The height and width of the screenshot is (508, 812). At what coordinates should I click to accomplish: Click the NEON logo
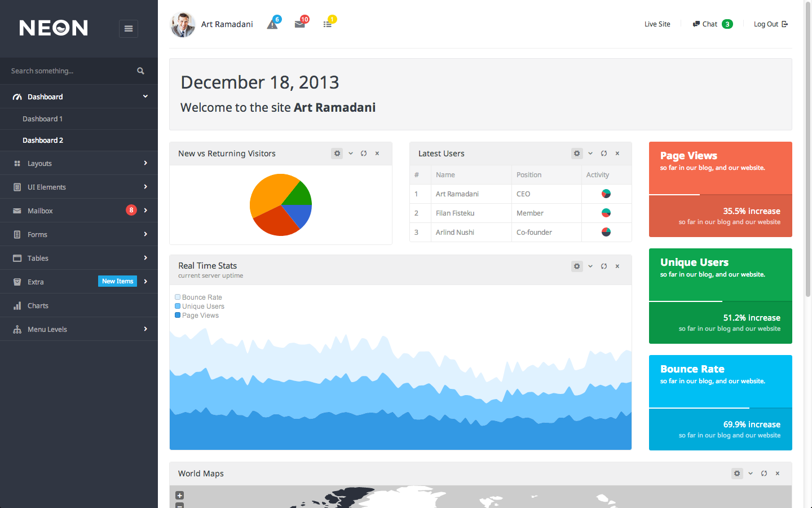point(54,28)
